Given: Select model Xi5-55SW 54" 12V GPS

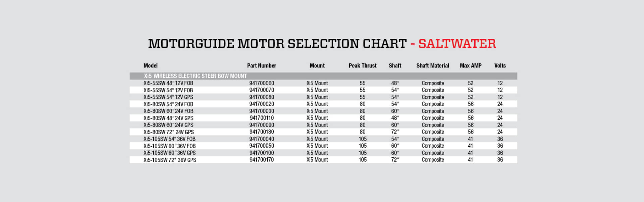Looking at the screenshot, I should coord(168,97).
